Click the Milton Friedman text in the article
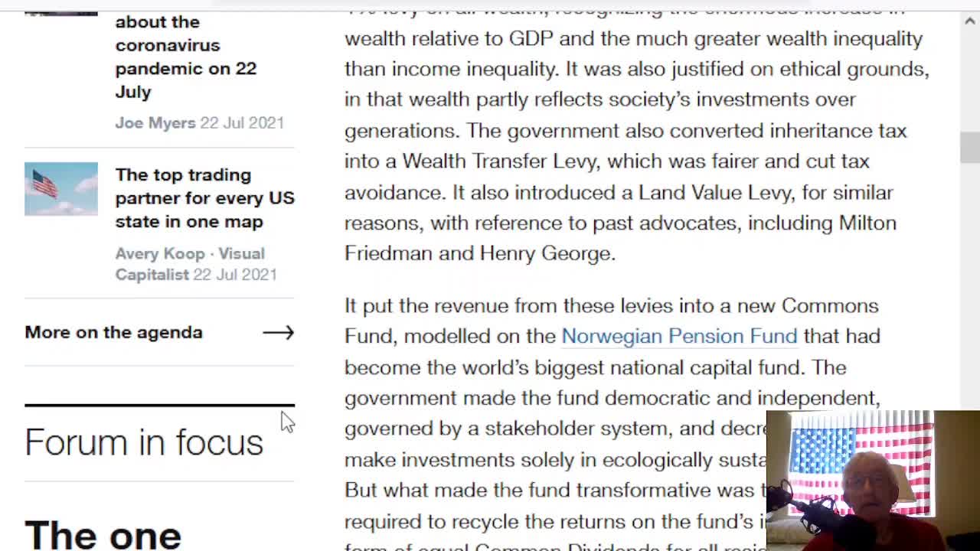The height and width of the screenshot is (551, 980). 867,223
